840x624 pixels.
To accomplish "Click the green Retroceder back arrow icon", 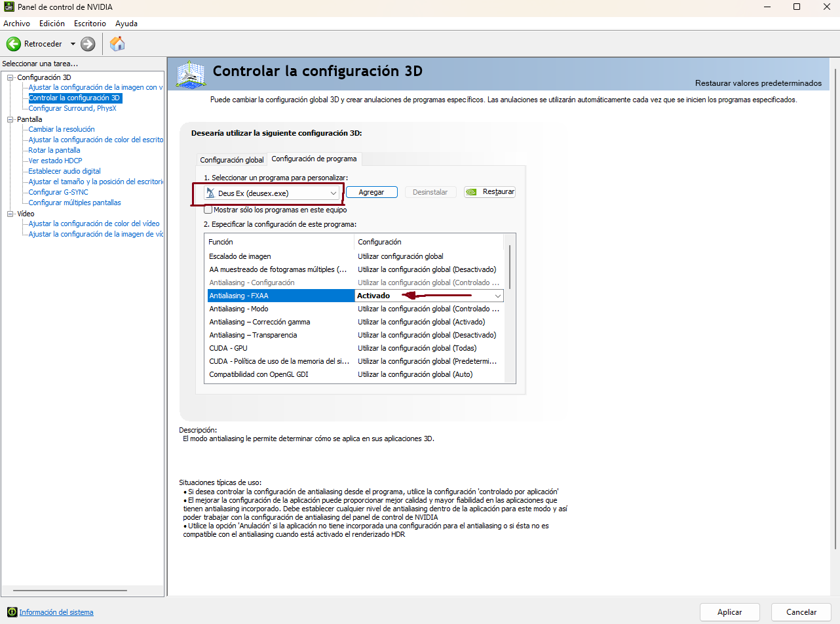I will tap(14, 44).
